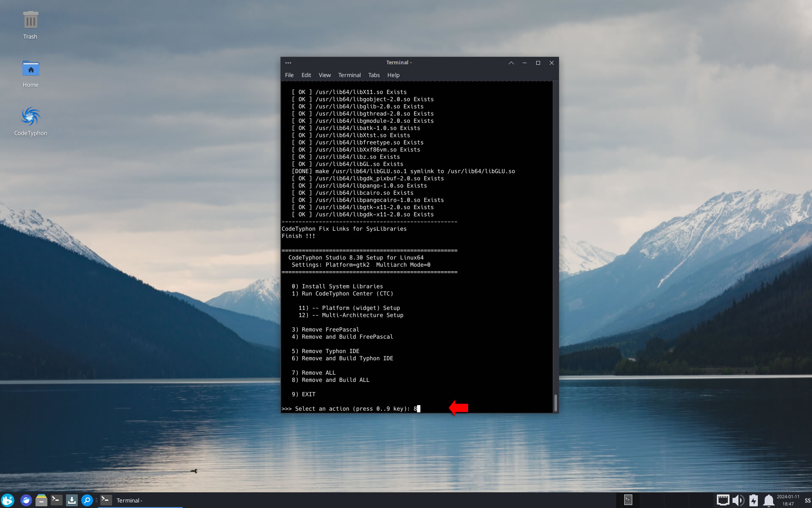Viewport: 812px width, 508px height.
Task: Click the volume speaker tray icon
Action: pyautogui.click(x=738, y=500)
